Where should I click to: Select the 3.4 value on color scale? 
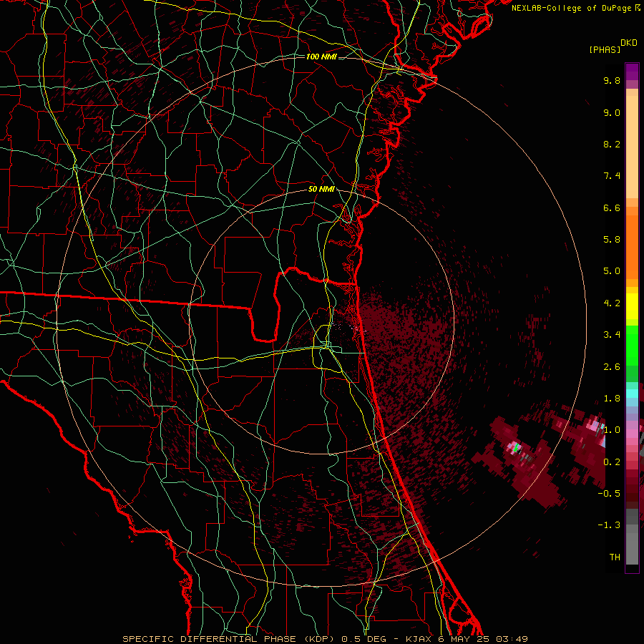coord(612,335)
